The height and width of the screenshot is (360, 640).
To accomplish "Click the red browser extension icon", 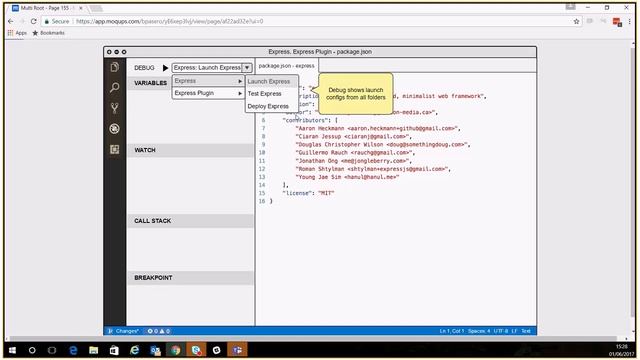I will (x=617, y=22).
